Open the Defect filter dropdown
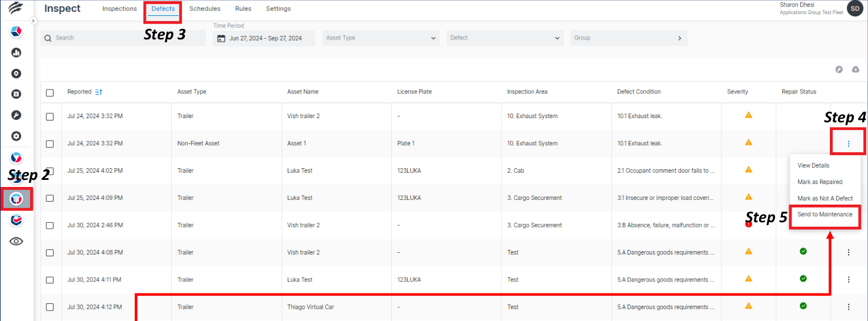868x321 pixels. [x=504, y=38]
